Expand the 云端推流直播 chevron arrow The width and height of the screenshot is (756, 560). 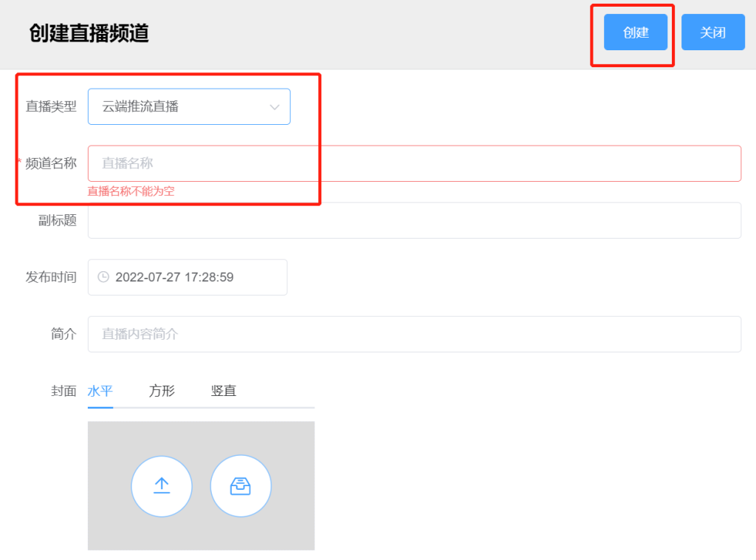click(275, 107)
